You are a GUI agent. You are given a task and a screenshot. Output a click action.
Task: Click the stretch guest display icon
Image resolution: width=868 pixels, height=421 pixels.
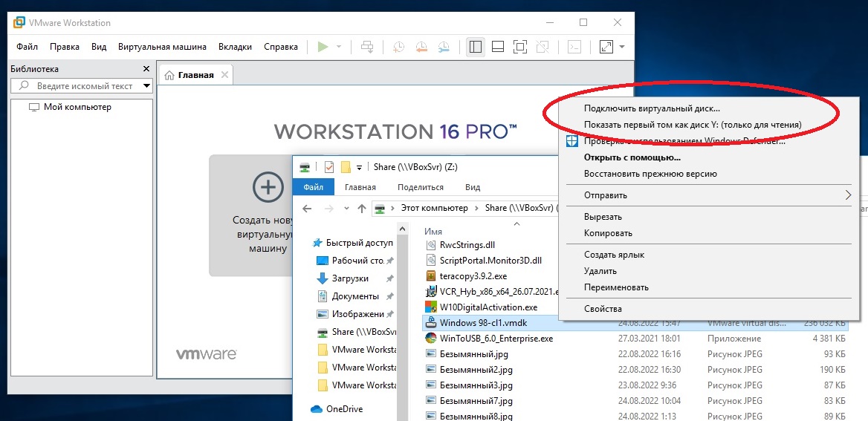coord(606,47)
